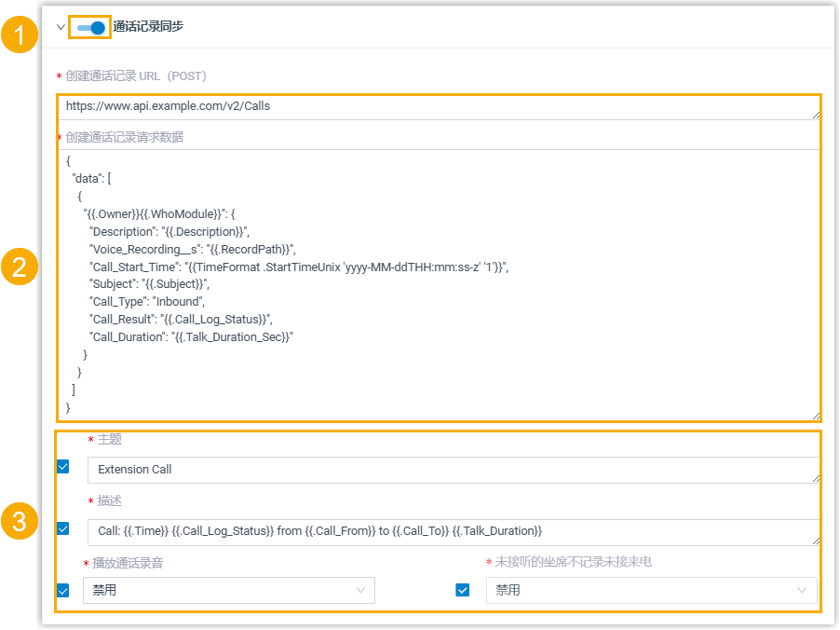This screenshot has width=840, height=630.
Task: Collapse the 通话记录同步 section chevron
Action: coord(61,27)
